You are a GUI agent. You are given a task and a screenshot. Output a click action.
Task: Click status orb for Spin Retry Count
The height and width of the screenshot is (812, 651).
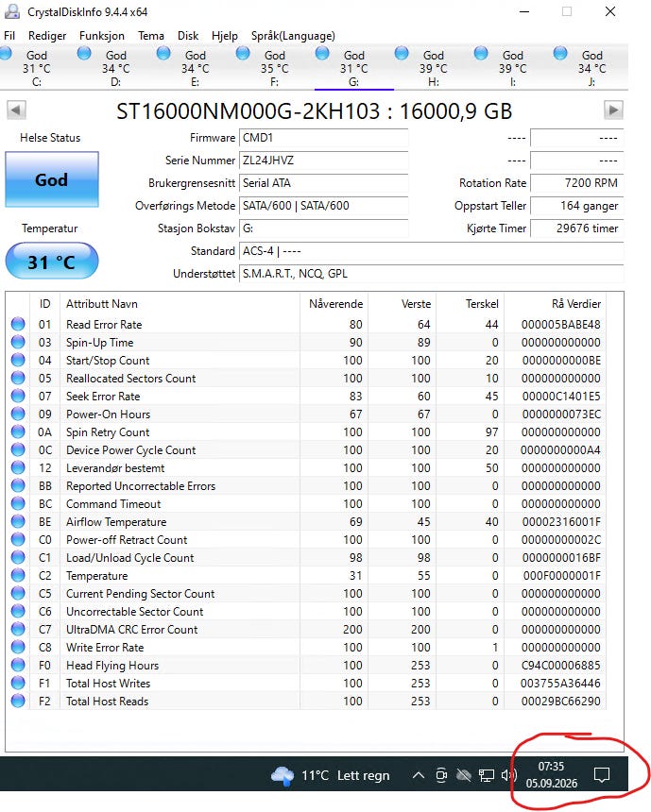point(18,431)
